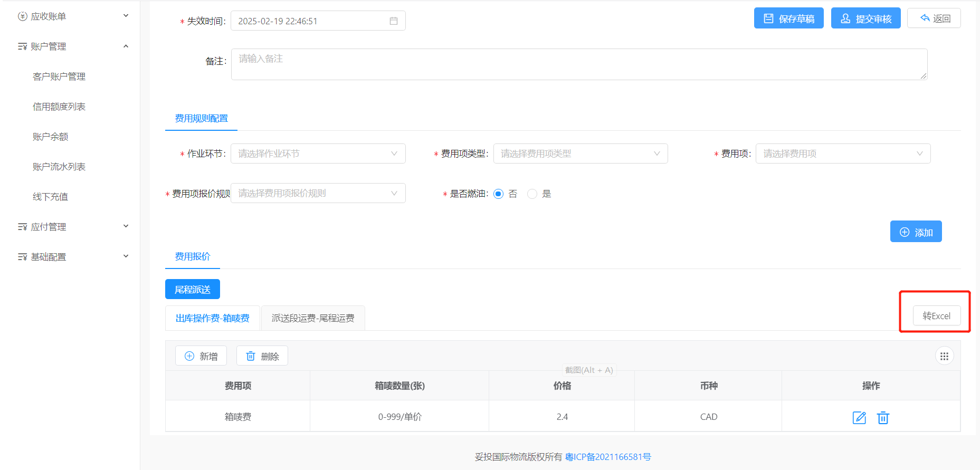
Task: Open 作业环节 dropdown
Action: point(318,154)
